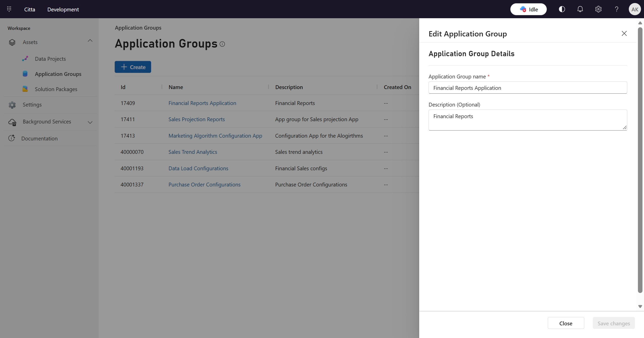Click the info icon beside Application Groups title
This screenshot has height=338, width=644.
pyautogui.click(x=222, y=44)
